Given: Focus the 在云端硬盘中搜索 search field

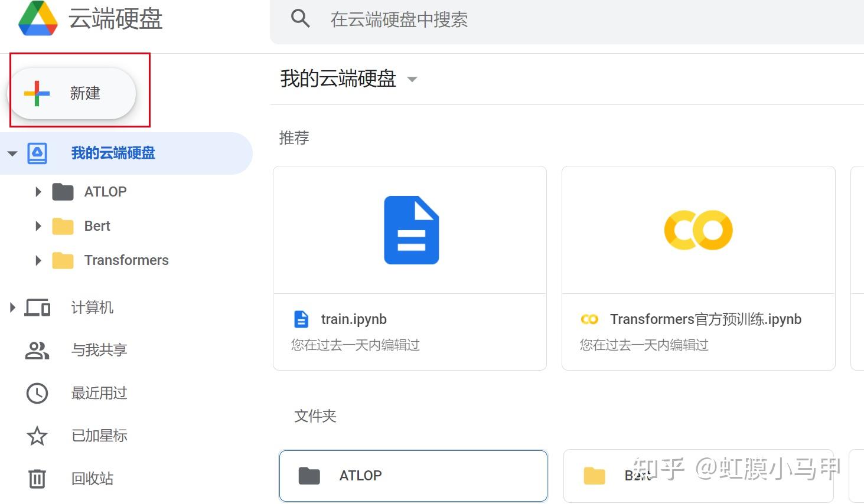Looking at the screenshot, I should pos(567,20).
